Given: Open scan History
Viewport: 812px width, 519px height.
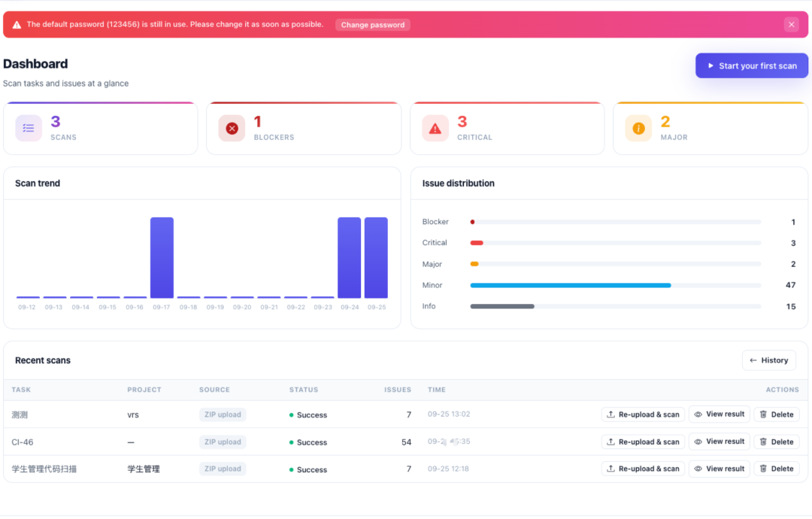Looking at the screenshot, I should pyautogui.click(x=768, y=360).
